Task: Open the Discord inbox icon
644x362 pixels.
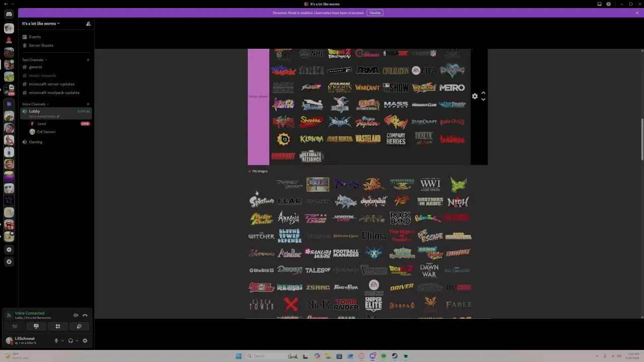Action: pos(599,4)
